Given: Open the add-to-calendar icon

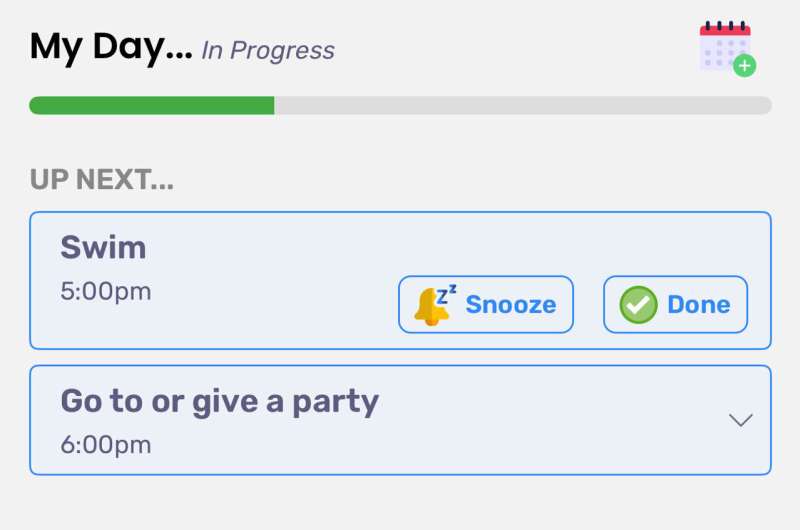Looking at the screenshot, I should 728,49.
